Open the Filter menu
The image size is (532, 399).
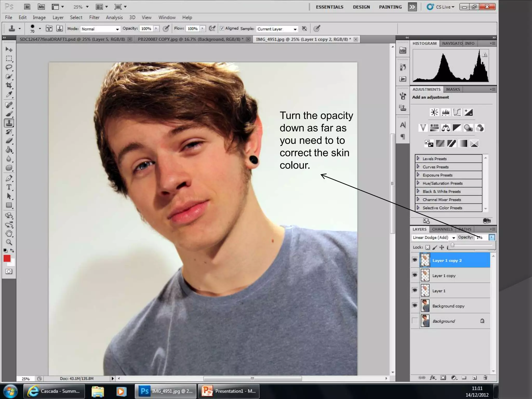pos(94,17)
